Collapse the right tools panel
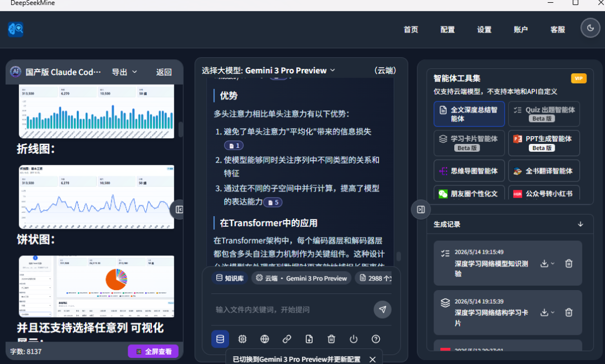Viewport: 605px width, 364px height. click(x=421, y=209)
